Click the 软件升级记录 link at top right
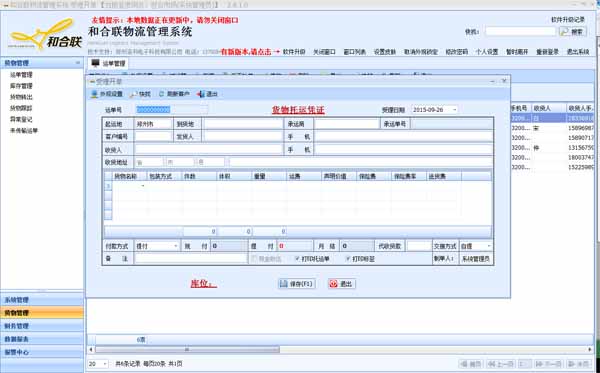The image size is (600, 373). (568, 20)
